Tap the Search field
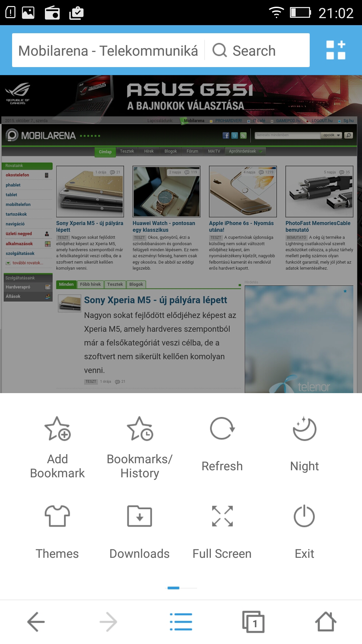362x644 pixels. [257, 50]
